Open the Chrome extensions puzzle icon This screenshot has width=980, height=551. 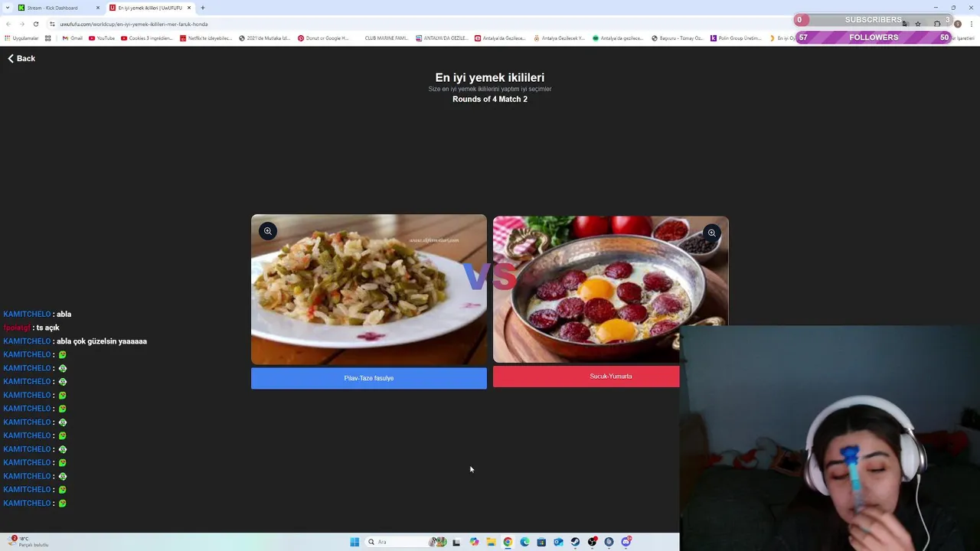[937, 24]
